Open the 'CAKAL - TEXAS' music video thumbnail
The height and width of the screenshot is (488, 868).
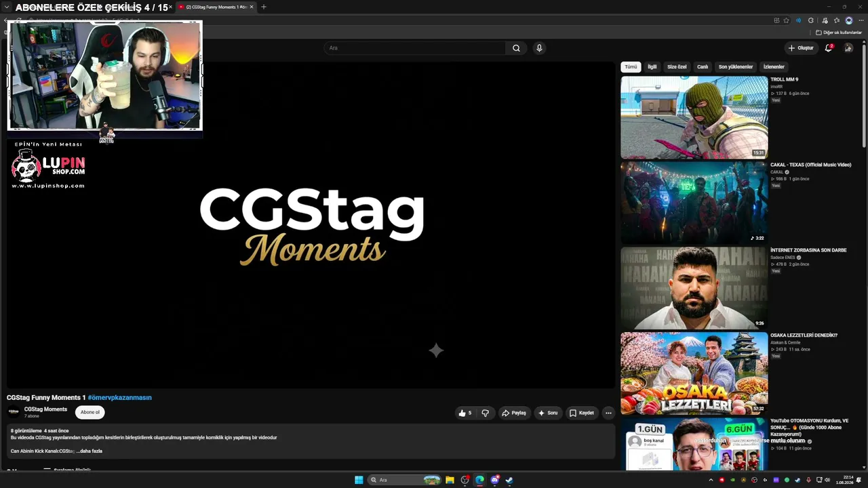click(x=694, y=203)
